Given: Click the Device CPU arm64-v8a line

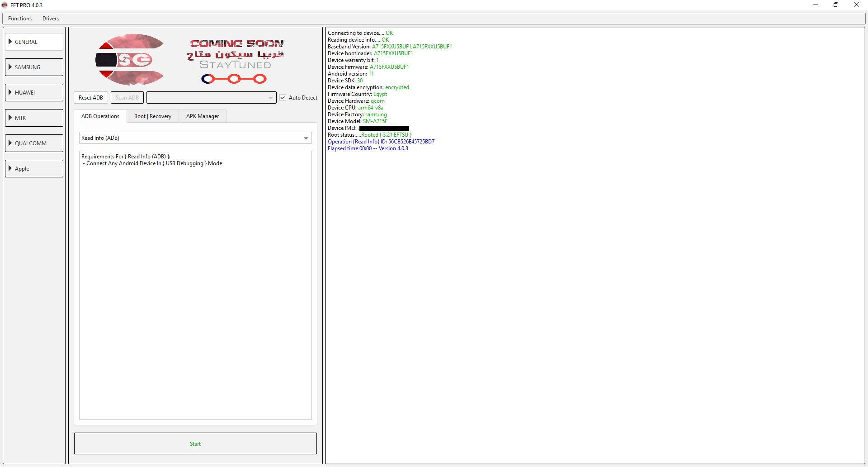Looking at the screenshot, I should click(x=355, y=108).
